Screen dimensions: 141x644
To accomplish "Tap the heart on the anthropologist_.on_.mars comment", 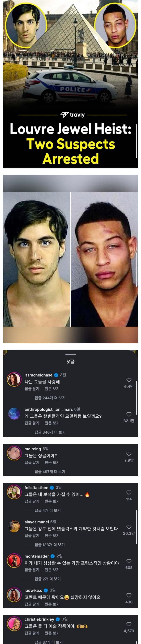I will [129, 414].
